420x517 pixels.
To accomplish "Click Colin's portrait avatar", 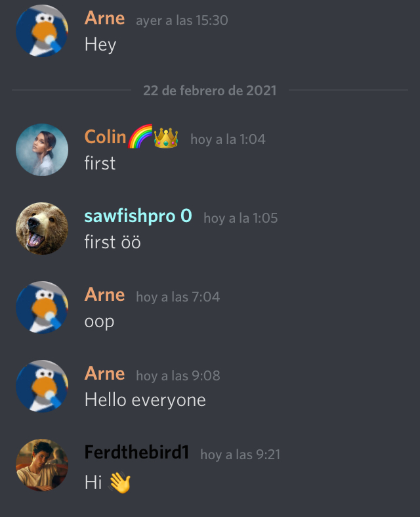I will tap(42, 150).
